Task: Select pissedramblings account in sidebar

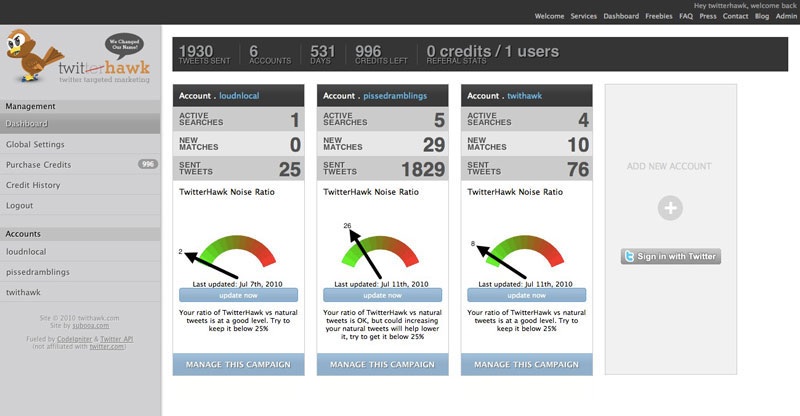Action: [x=80, y=272]
